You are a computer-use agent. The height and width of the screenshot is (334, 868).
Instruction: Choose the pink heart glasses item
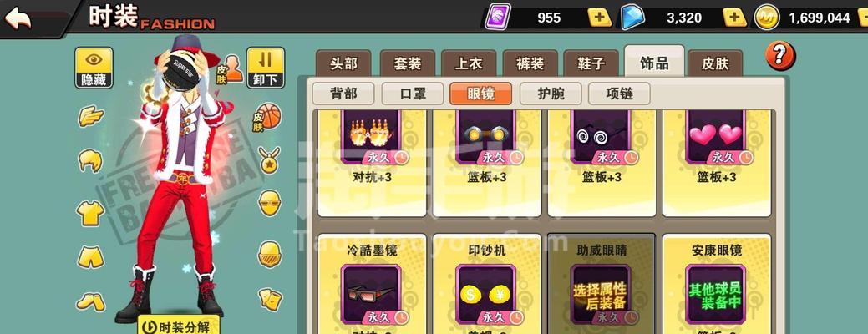(x=716, y=163)
